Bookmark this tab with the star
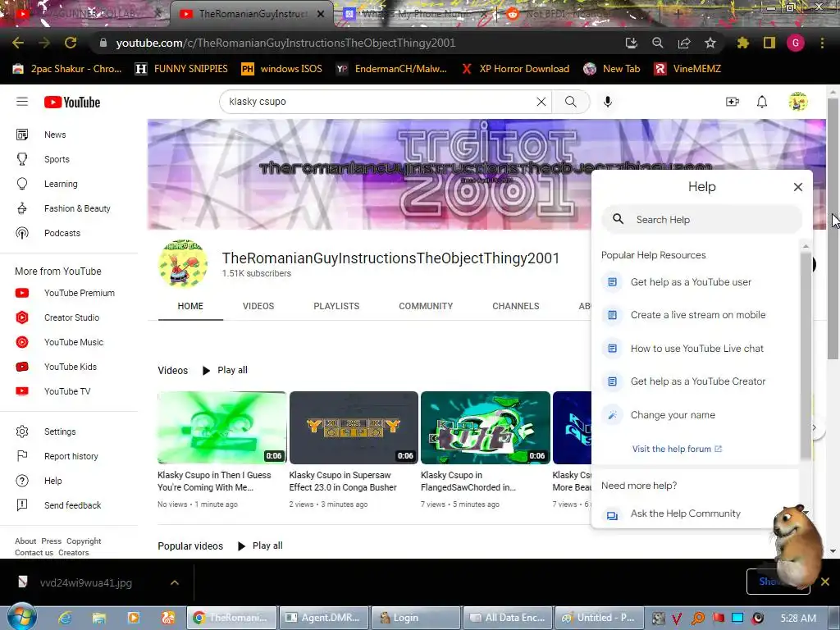 point(710,43)
